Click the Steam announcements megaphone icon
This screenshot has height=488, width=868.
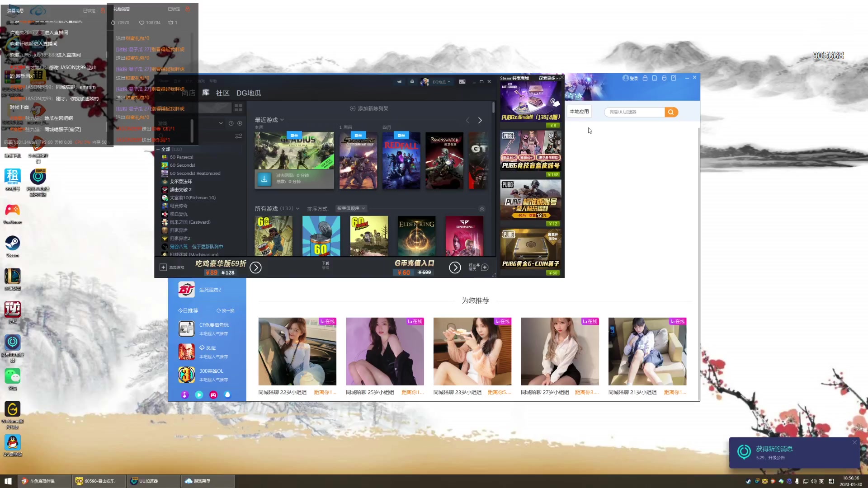coord(399,82)
